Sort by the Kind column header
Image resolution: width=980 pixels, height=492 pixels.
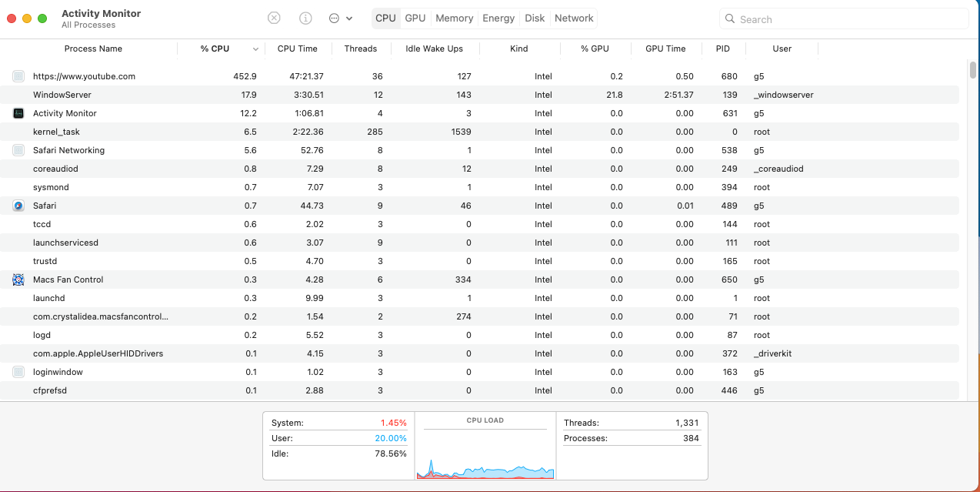pos(518,49)
